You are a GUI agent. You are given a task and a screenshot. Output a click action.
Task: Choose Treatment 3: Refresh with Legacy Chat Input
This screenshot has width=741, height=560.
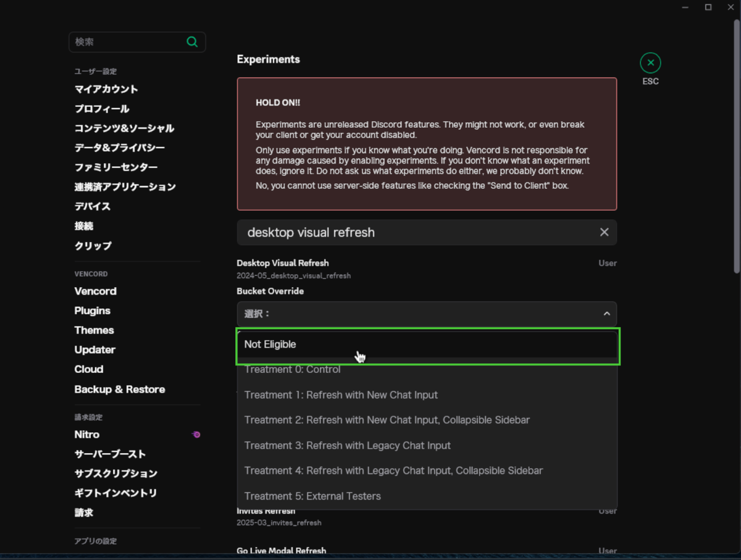427,445
